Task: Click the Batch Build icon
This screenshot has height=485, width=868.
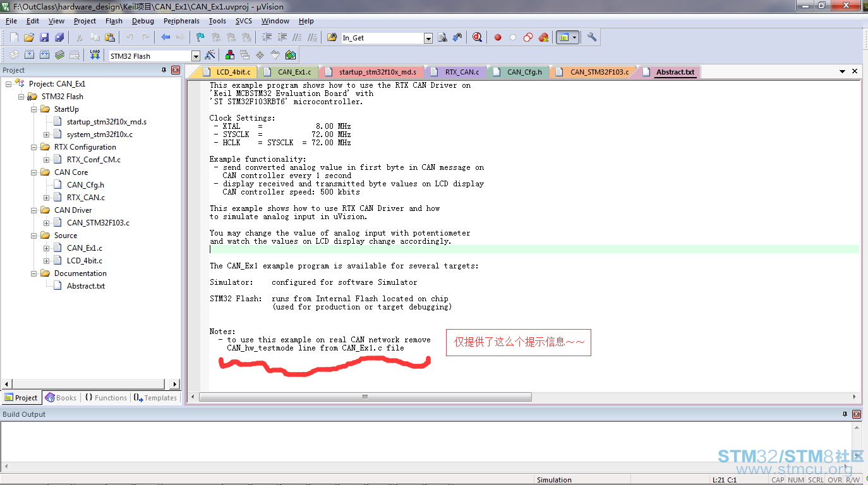Action: [x=59, y=55]
